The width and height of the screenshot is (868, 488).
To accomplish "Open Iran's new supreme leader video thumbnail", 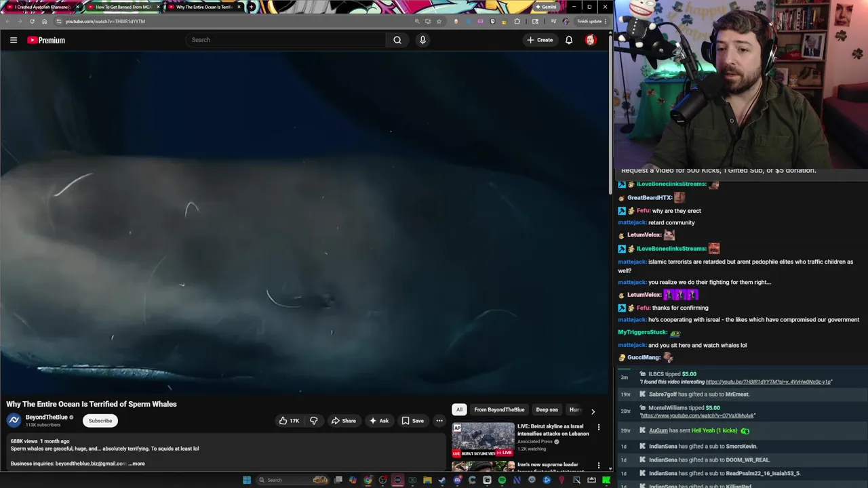I will coord(484,466).
